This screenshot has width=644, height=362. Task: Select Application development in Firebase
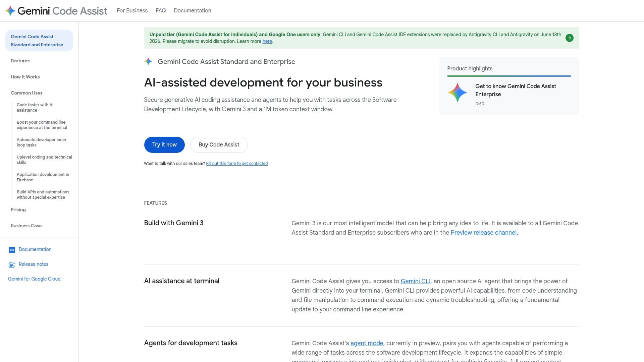[43, 177]
